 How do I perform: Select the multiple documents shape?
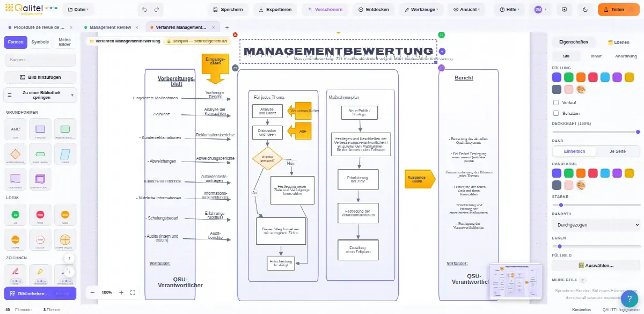tap(40, 179)
